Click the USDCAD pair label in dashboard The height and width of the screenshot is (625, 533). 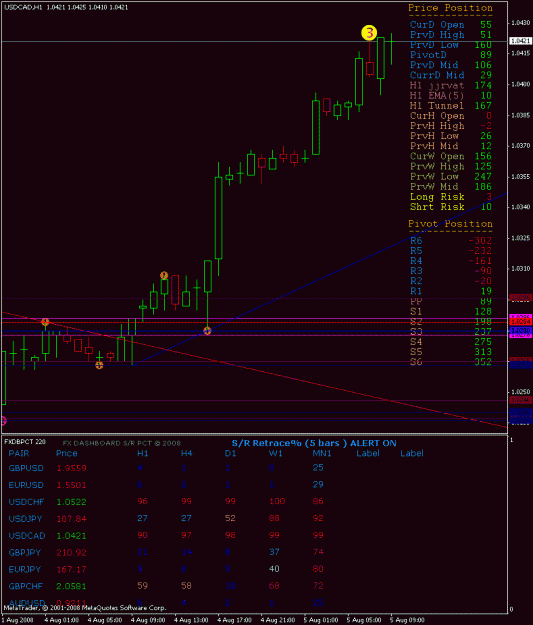tap(27, 536)
